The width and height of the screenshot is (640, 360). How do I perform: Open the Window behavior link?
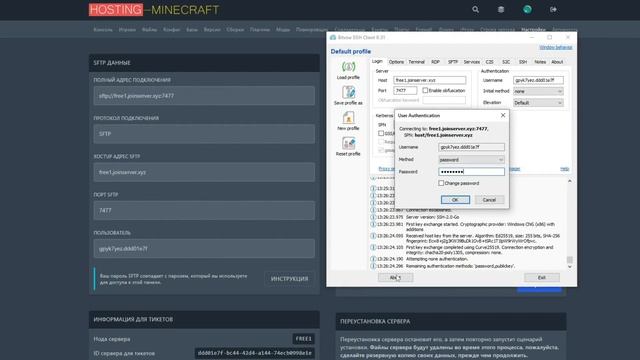coord(556,47)
